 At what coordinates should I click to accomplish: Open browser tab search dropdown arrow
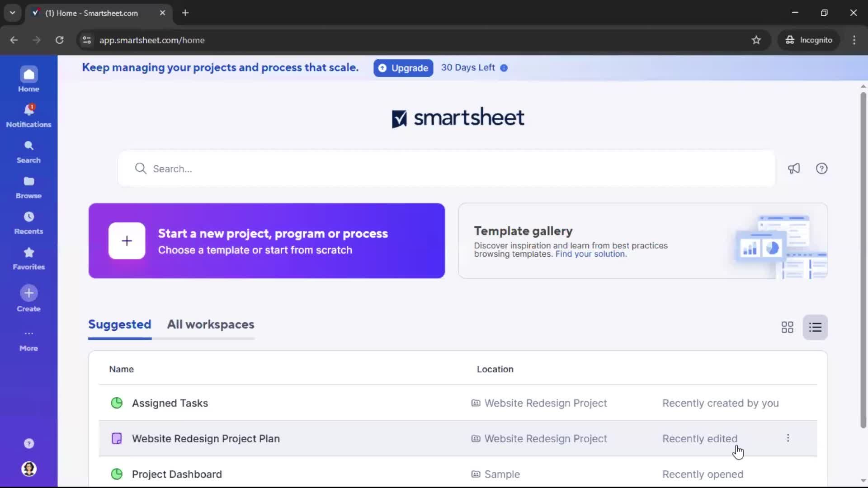click(x=12, y=13)
